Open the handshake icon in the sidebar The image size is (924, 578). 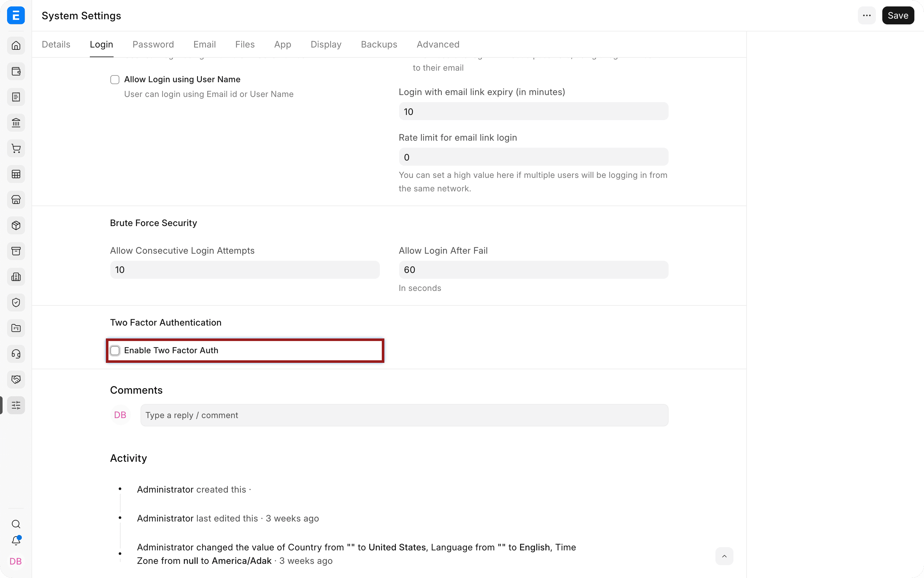[16, 380]
